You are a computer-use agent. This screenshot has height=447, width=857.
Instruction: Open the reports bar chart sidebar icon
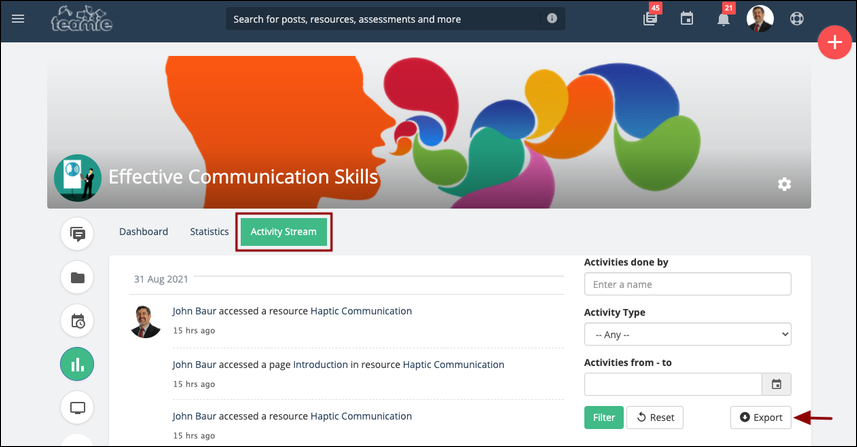click(x=77, y=364)
